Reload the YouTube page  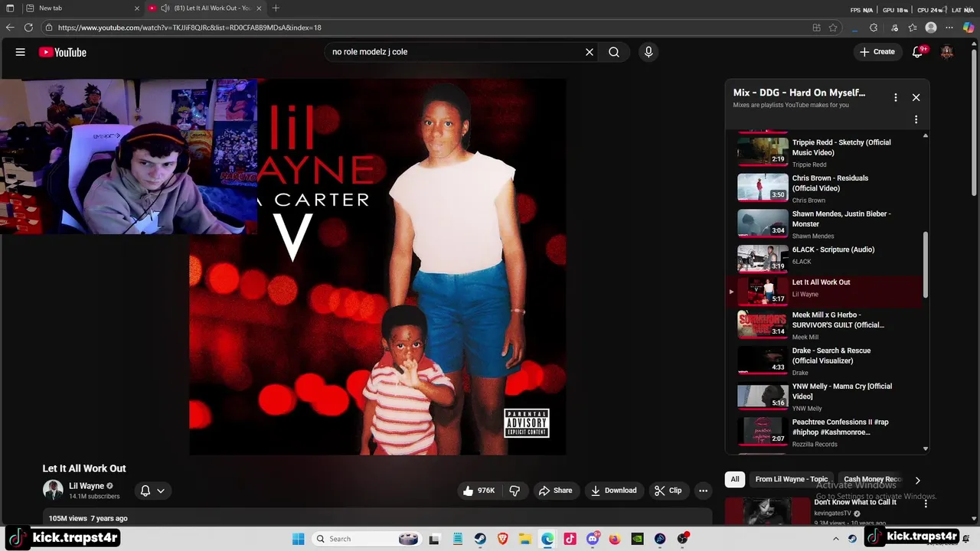point(28,28)
